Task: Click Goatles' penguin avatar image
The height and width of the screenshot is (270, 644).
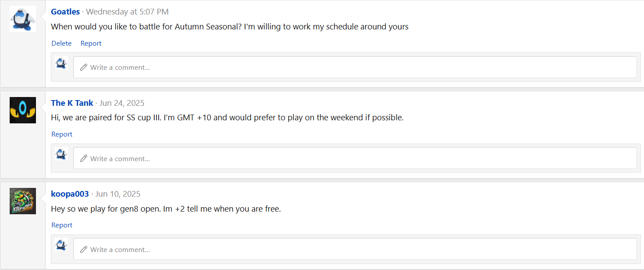Action: (x=23, y=19)
